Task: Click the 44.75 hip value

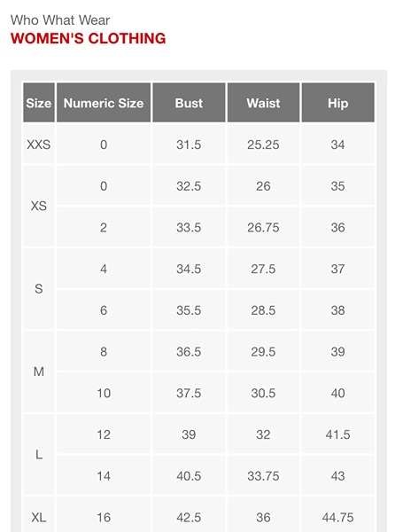Action: [338, 518]
